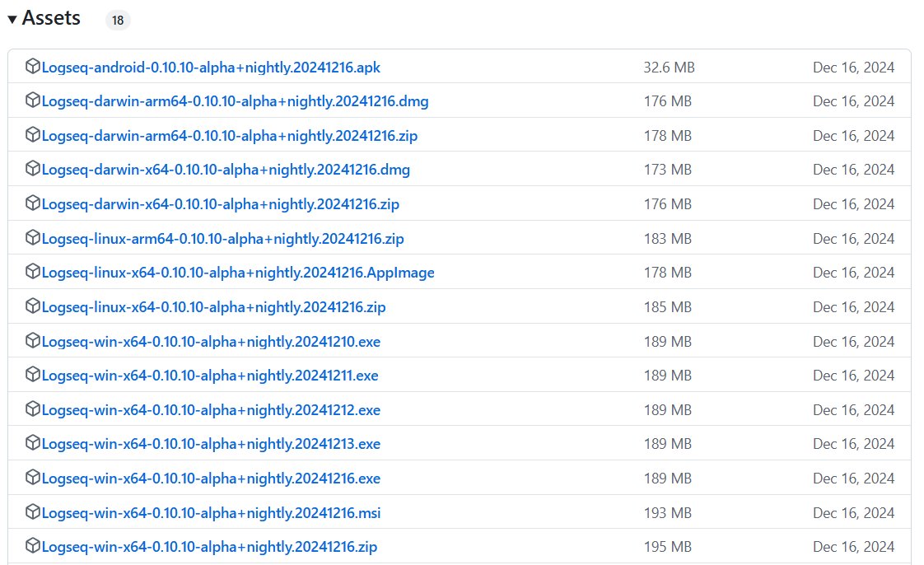This screenshot has height=565, width=924.
Task: Download Logseq-win-x64 nightly.20241216.exe
Action: point(211,479)
